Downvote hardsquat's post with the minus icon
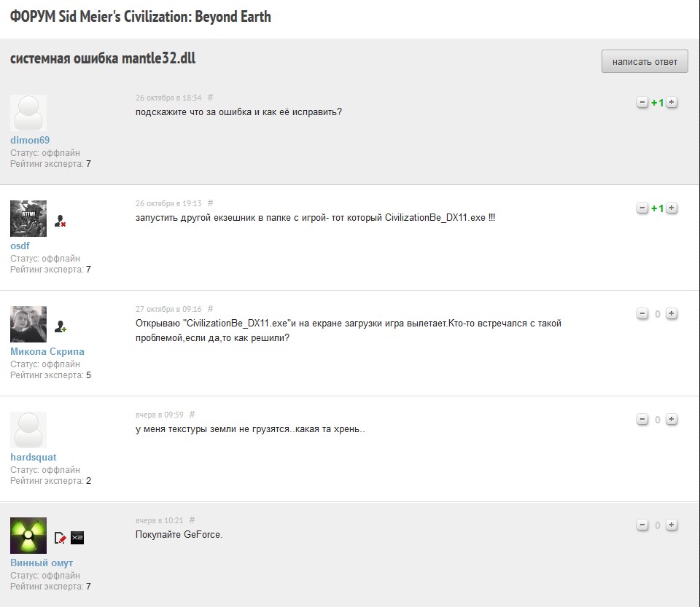 pos(642,420)
